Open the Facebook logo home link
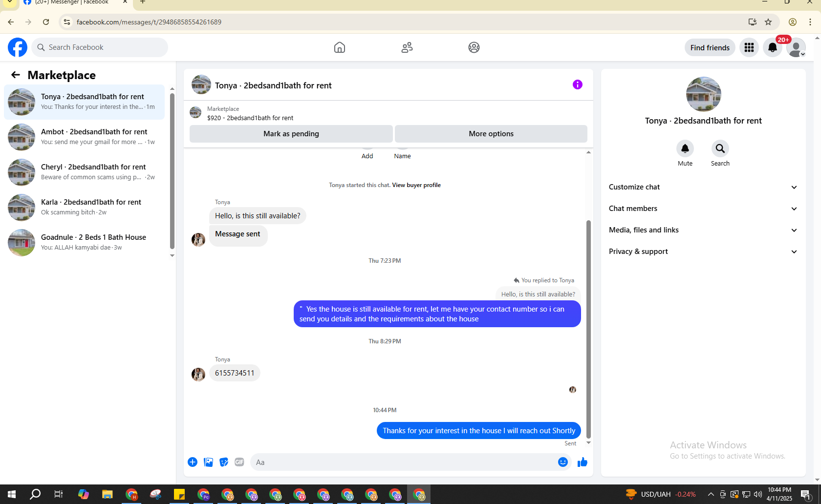The height and width of the screenshot is (504, 821). 18,47
